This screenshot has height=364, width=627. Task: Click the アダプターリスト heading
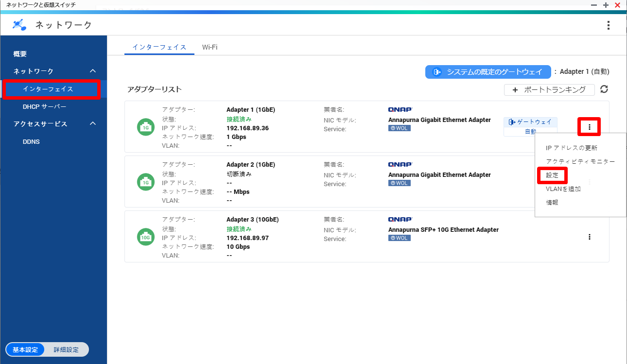point(155,89)
